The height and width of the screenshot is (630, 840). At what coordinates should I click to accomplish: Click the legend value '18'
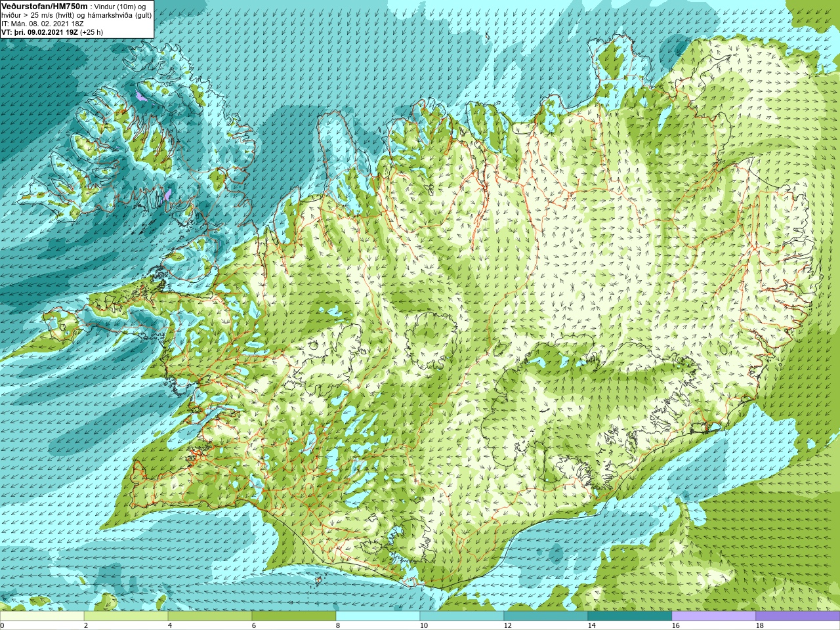759,625
